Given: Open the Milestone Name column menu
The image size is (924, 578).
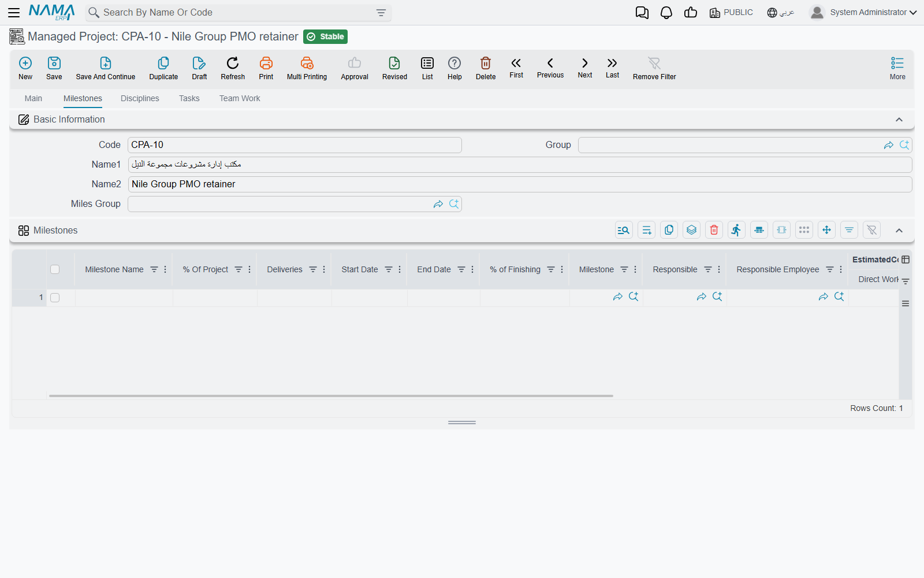Looking at the screenshot, I should coord(165,269).
